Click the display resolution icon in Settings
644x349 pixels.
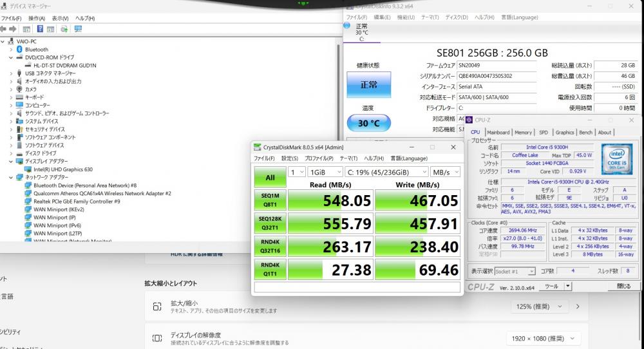tap(157, 338)
